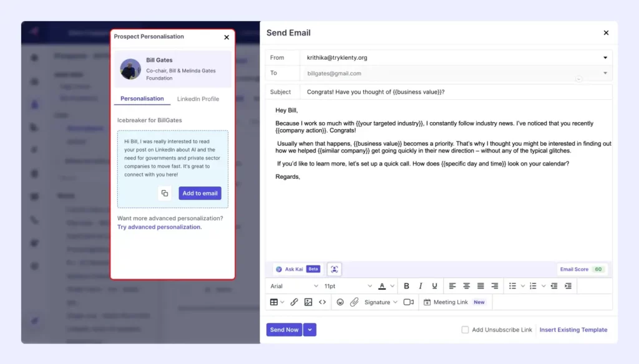This screenshot has width=639, height=364.
Task: Open the Ask Kai Beta assistant
Action: pos(298,269)
